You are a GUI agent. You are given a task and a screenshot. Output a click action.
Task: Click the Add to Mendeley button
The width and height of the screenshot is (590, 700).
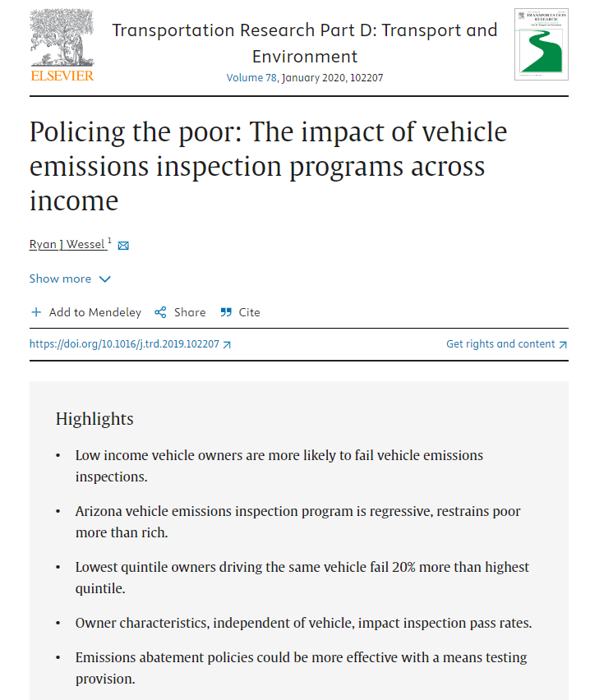coord(94,312)
